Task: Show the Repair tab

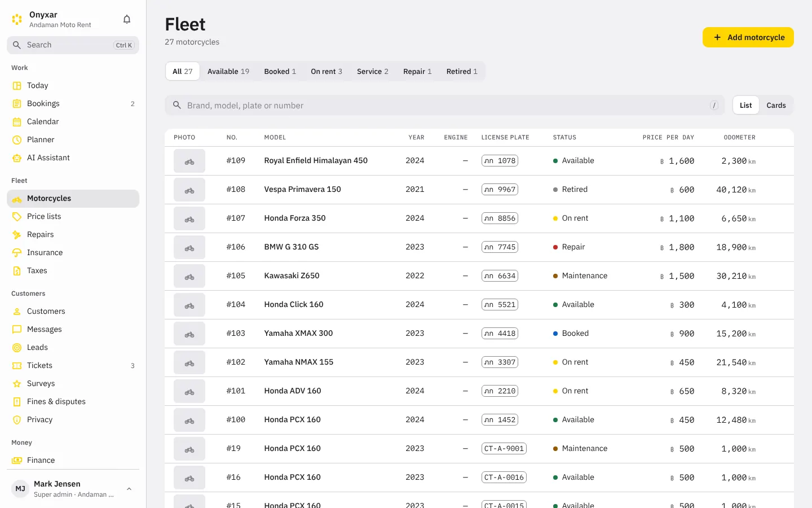Action: pos(417,72)
